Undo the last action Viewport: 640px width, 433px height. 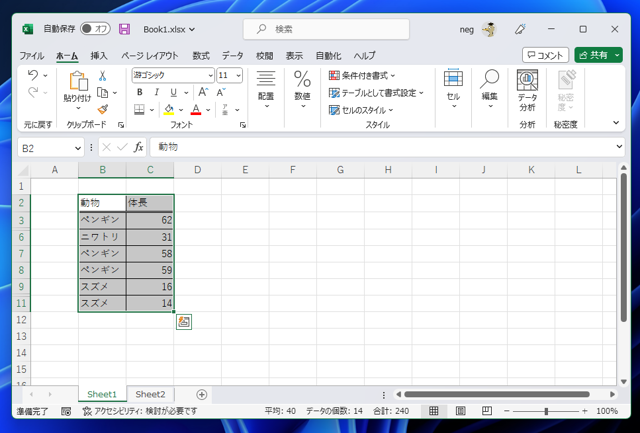pos(33,75)
